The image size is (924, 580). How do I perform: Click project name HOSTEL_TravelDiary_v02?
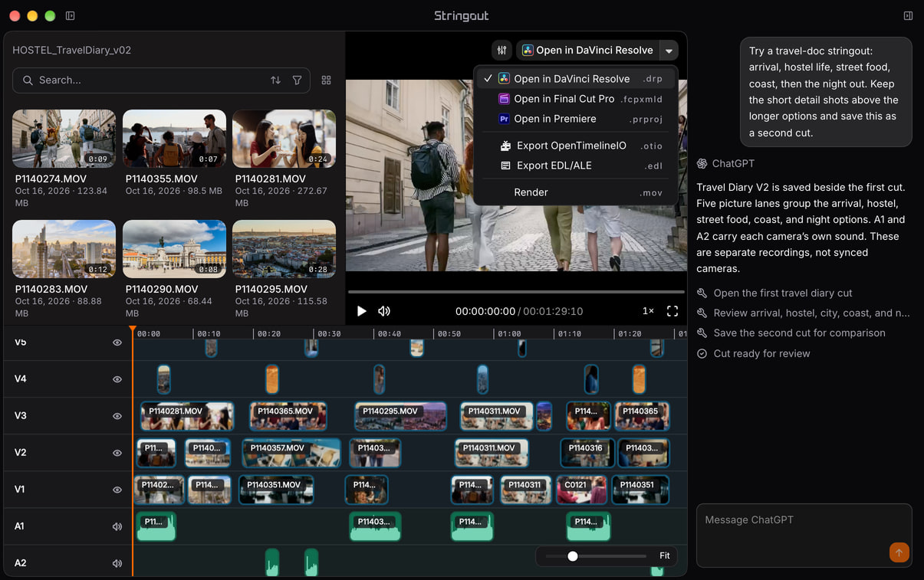tap(72, 51)
